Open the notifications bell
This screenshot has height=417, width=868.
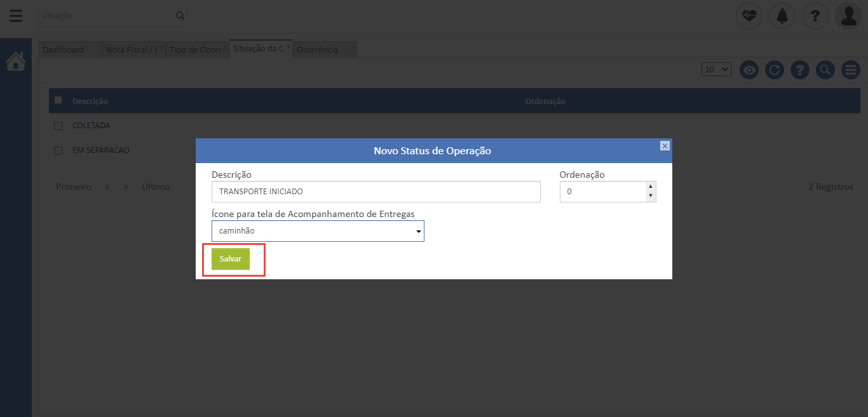click(782, 16)
